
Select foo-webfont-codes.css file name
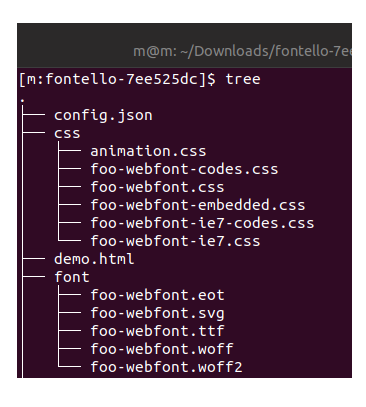coord(184,169)
